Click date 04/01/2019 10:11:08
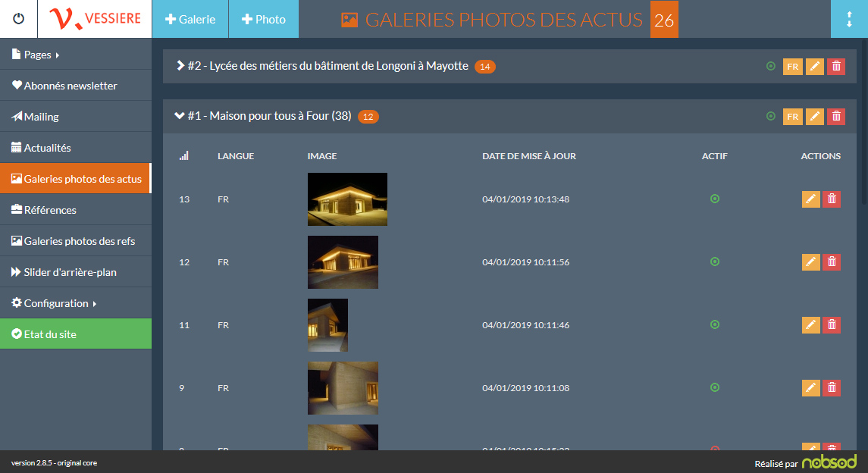The width and height of the screenshot is (868, 473). pyautogui.click(x=525, y=388)
